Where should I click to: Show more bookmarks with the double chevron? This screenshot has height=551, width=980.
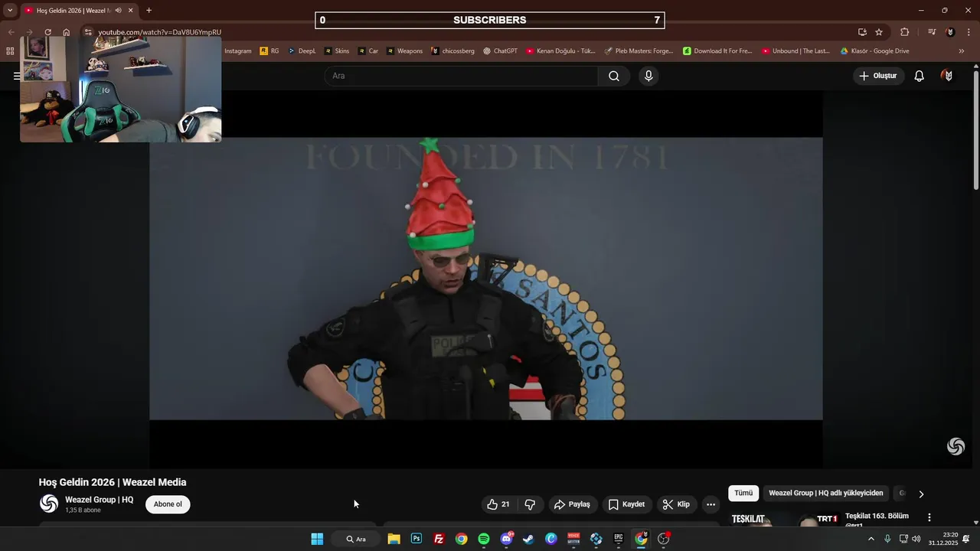tap(962, 51)
